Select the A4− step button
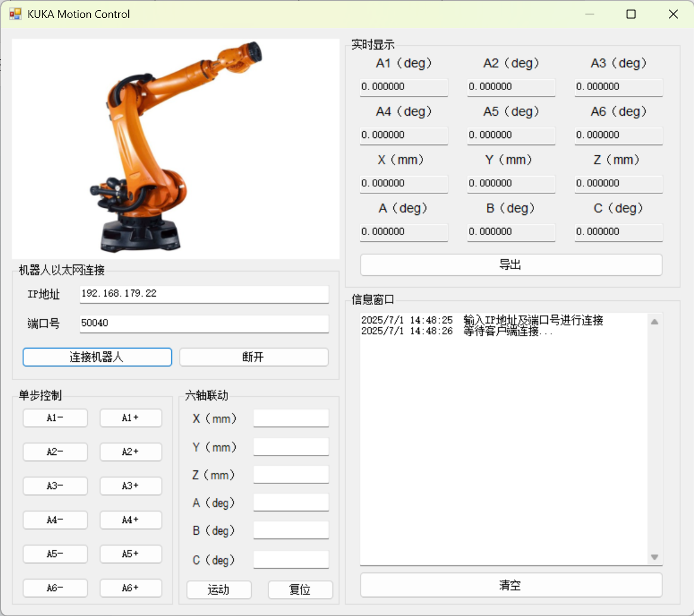 55,520
